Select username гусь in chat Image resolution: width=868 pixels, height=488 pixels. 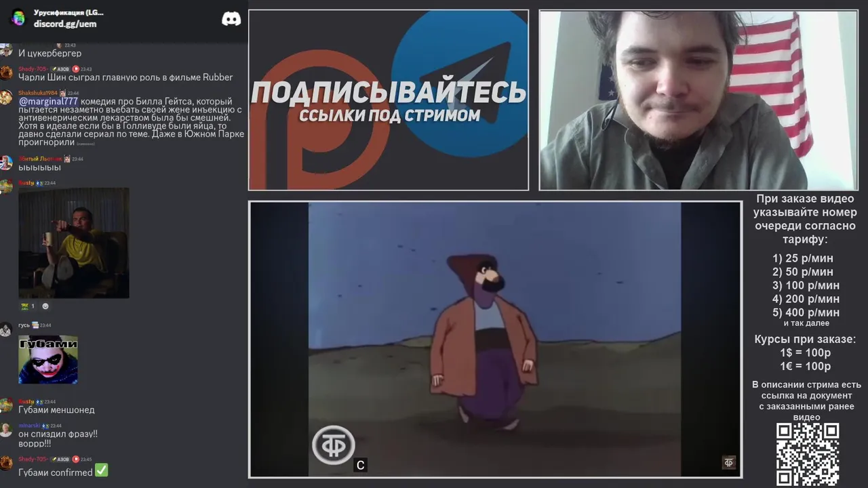(x=24, y=325)
